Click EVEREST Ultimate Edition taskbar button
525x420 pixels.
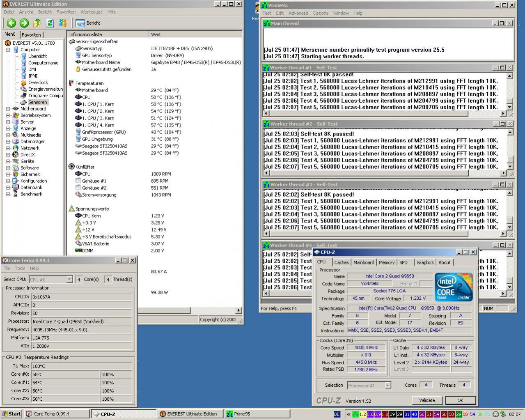pos(190,414)
